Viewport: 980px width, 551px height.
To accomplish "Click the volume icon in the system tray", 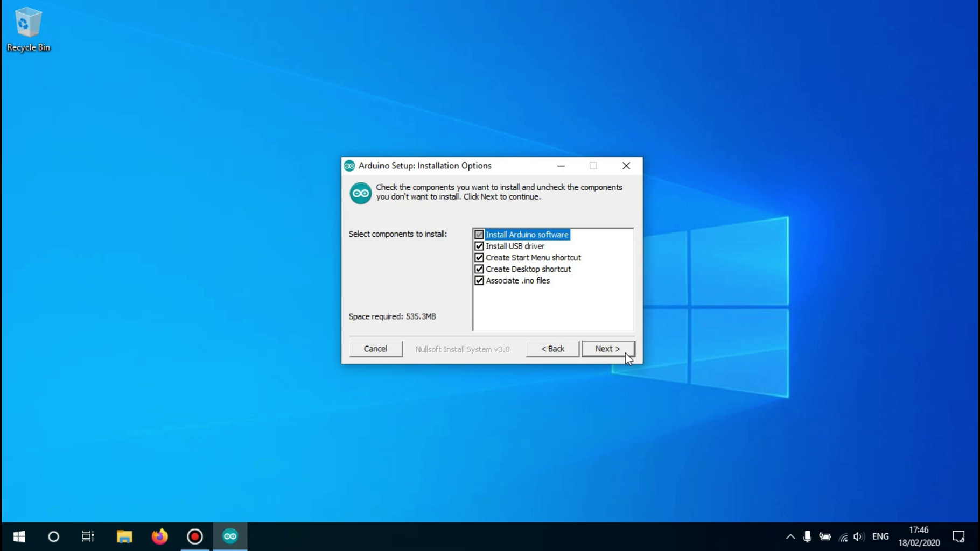I will 858,536.
